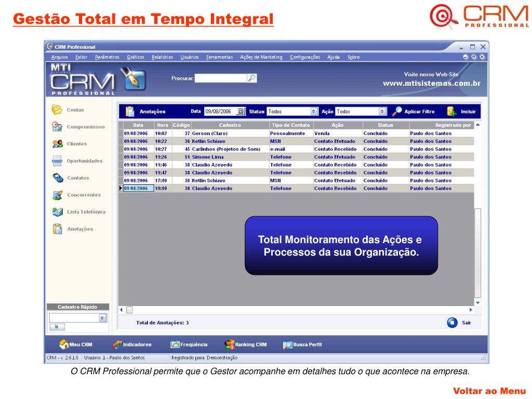Click the Ir button under Cadastro Rápido
532x399 pixels.
click(57, 327)
